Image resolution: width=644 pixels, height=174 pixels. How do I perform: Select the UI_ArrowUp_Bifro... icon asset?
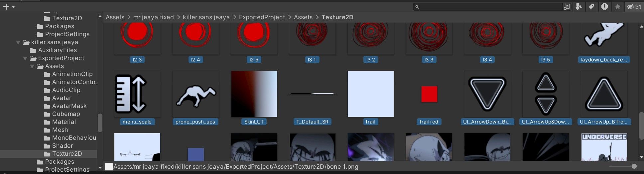(604, 94)
